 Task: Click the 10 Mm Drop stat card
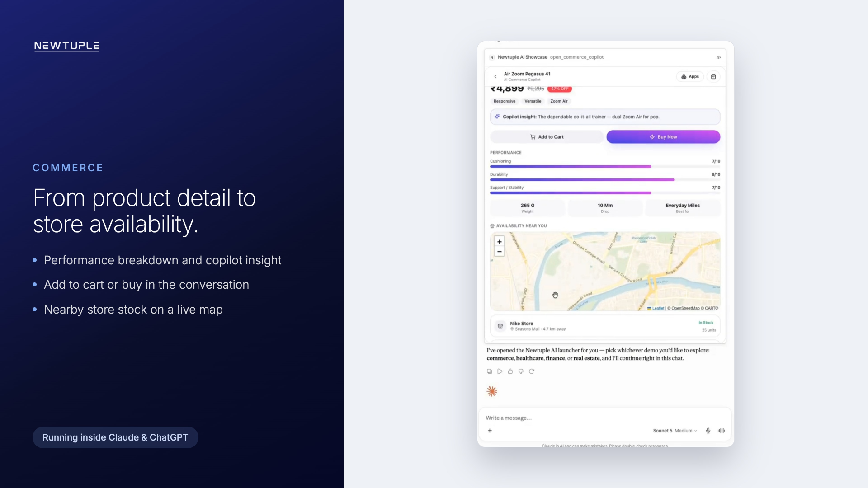pos(605,208)
